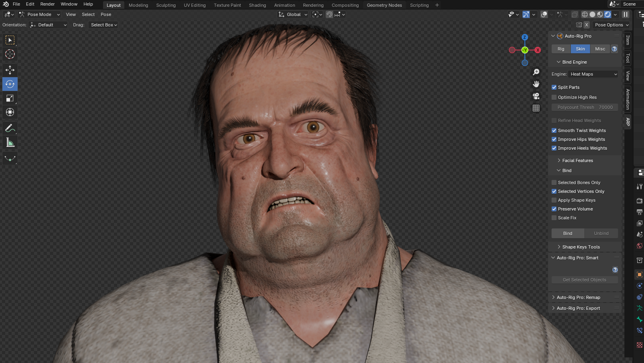This screenshot has width=644, height=363.
Task: Switch to the Sculpting workspace tab
Action: pos(165,5)
